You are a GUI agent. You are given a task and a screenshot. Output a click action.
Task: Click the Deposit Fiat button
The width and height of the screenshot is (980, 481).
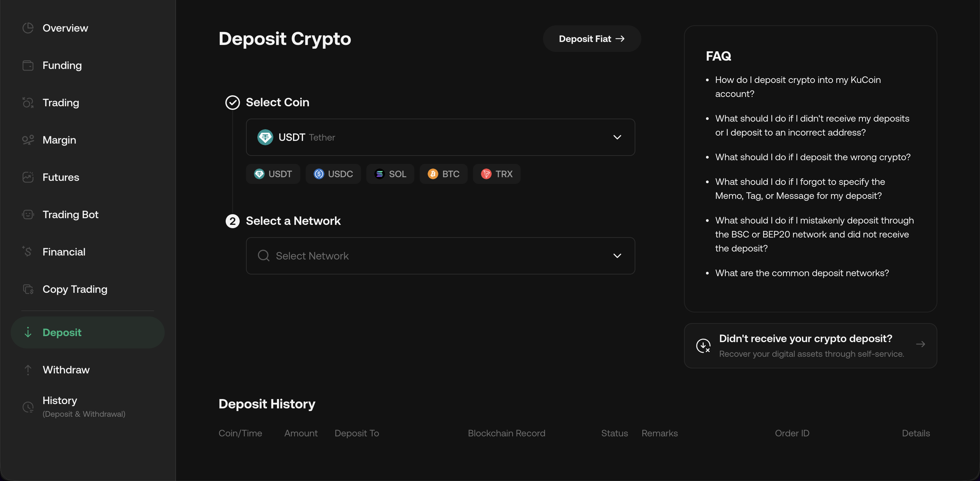592,39
